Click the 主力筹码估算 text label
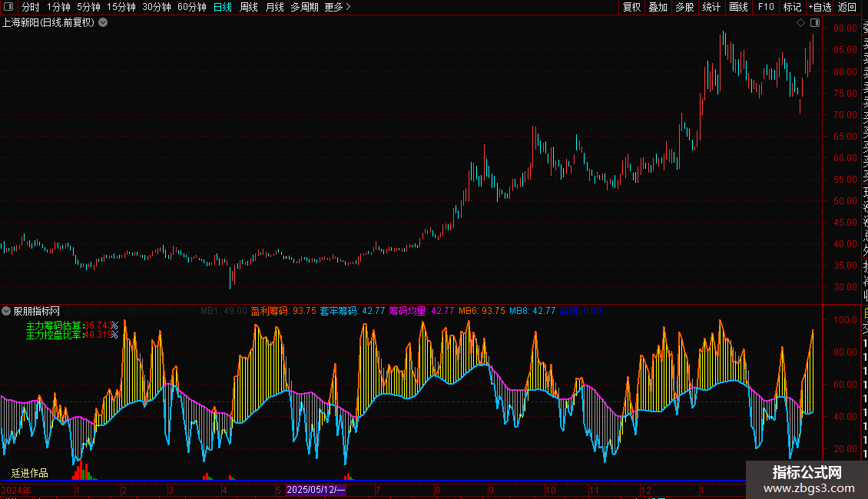Image resolution: width=868 pixels, height=499 pixels. coord(54,326)
